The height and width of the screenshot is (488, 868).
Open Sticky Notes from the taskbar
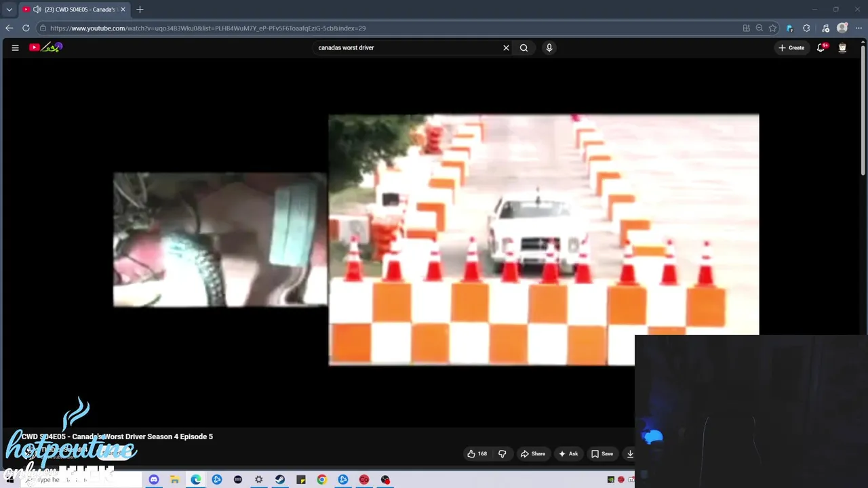301,480
